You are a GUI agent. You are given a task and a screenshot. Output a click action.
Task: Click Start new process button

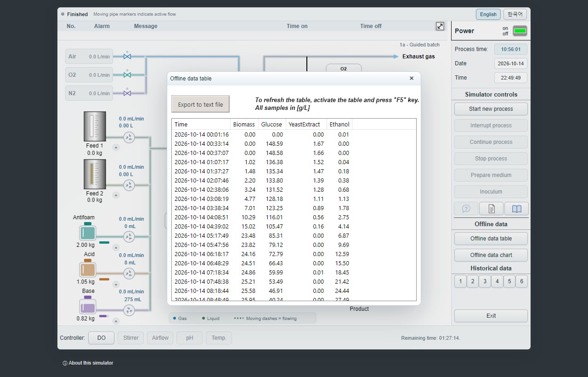pyautogui.click(x=491, y=109)
